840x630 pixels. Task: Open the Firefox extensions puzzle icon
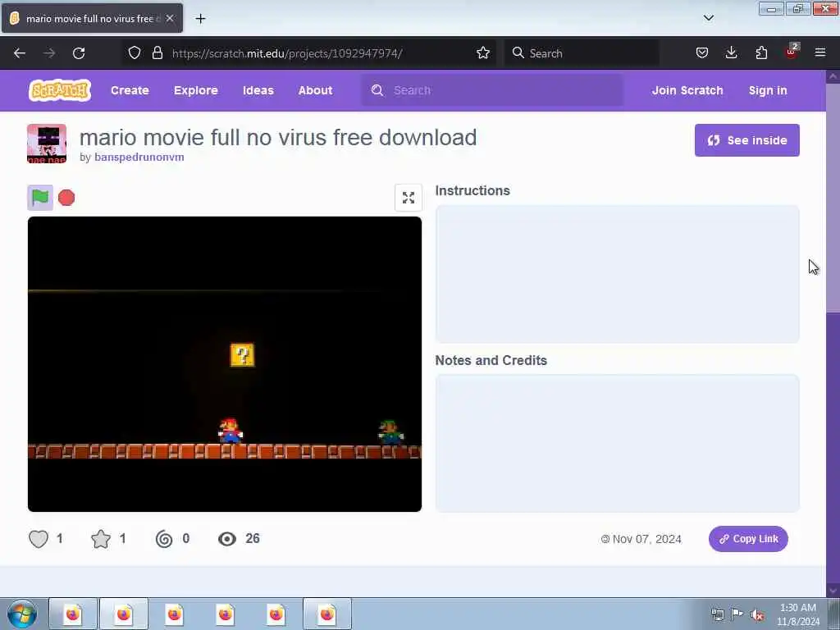tap(761, 52)
